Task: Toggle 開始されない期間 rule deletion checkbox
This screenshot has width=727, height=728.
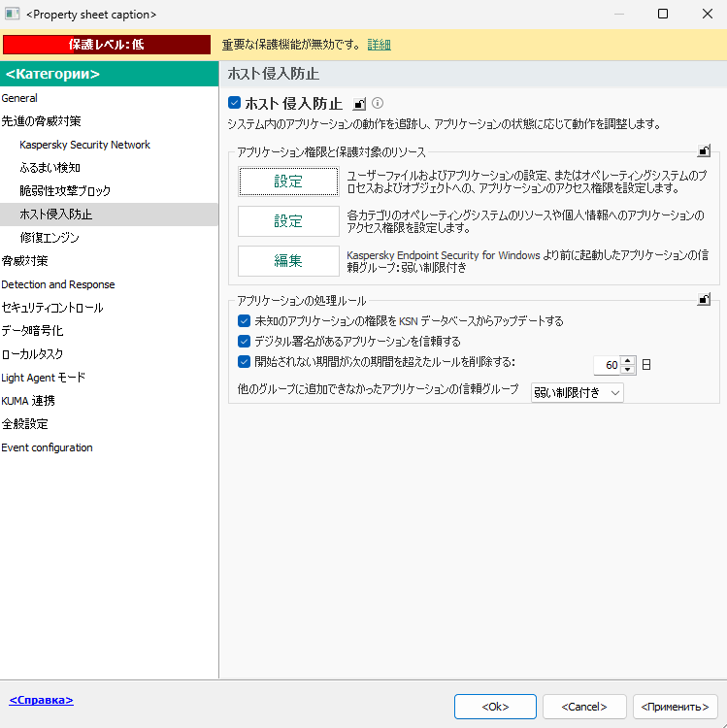Action: pos(244,362)
